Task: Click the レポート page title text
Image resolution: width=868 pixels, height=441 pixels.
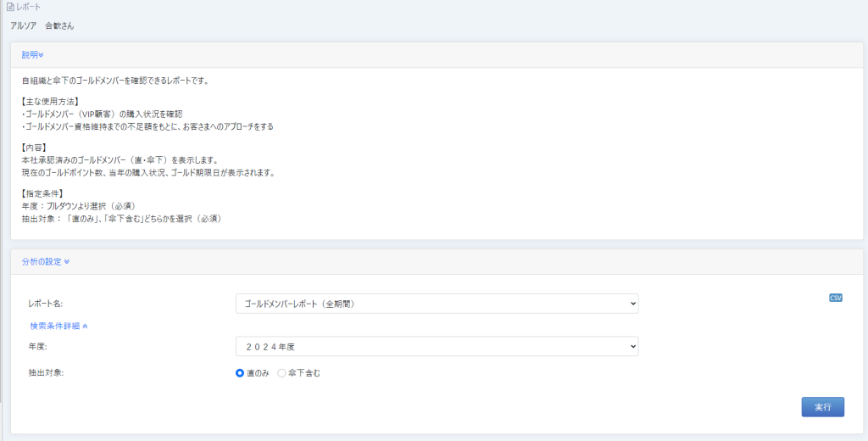Action: [x=29, y=7]
